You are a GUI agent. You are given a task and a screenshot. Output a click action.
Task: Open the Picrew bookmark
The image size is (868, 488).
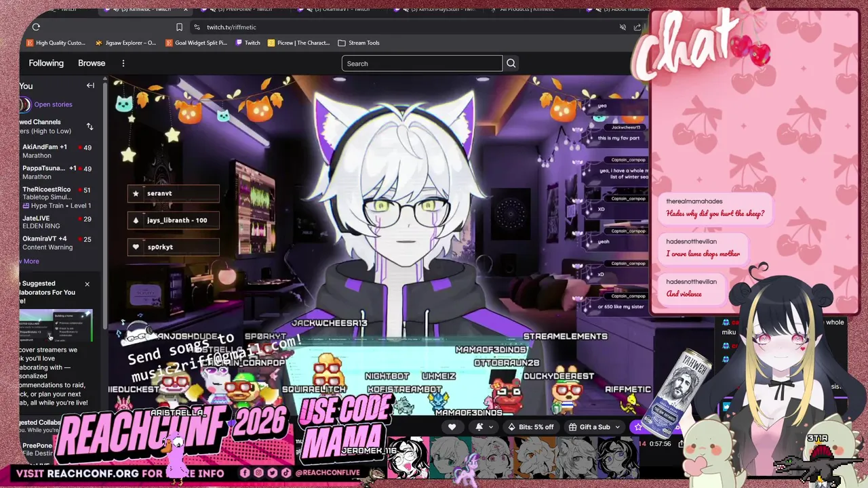pos(298,43)
